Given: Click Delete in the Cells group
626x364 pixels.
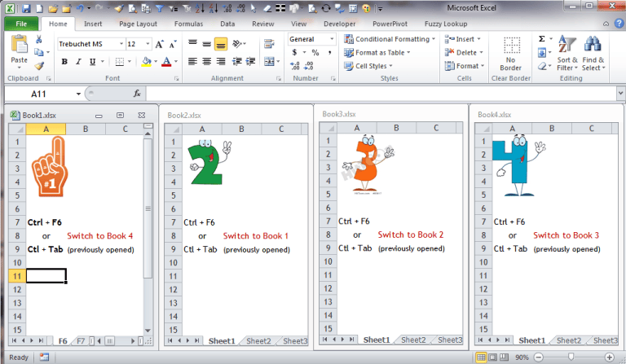Looking at the screenshot, I should pyautogui.click(x=464, y=53).
